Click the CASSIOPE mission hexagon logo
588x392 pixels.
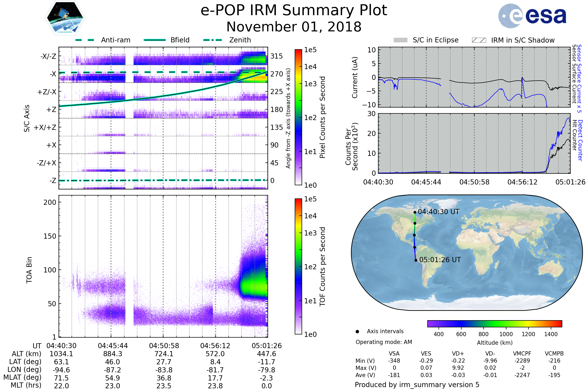(65, 18)
